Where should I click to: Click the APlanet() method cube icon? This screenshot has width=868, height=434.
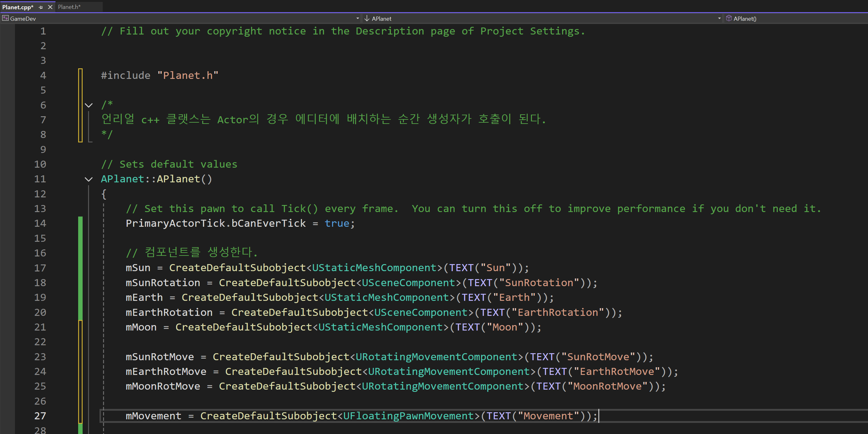point(729,18)
